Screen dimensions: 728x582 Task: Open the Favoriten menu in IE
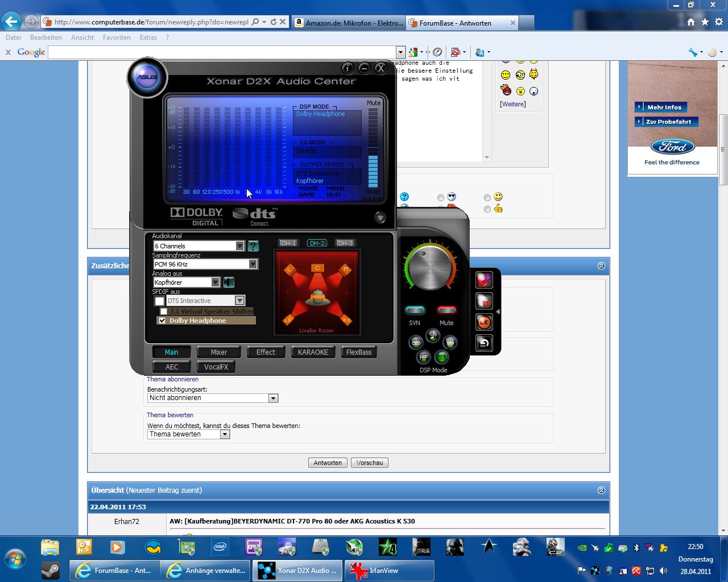click(x=117, y=38)
